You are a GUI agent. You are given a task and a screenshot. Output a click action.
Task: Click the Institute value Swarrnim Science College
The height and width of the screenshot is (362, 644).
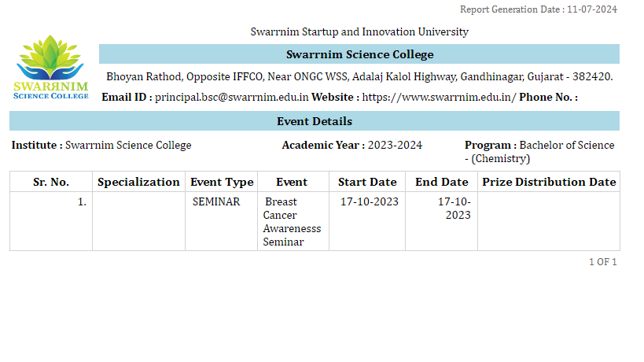coord(128,146)
